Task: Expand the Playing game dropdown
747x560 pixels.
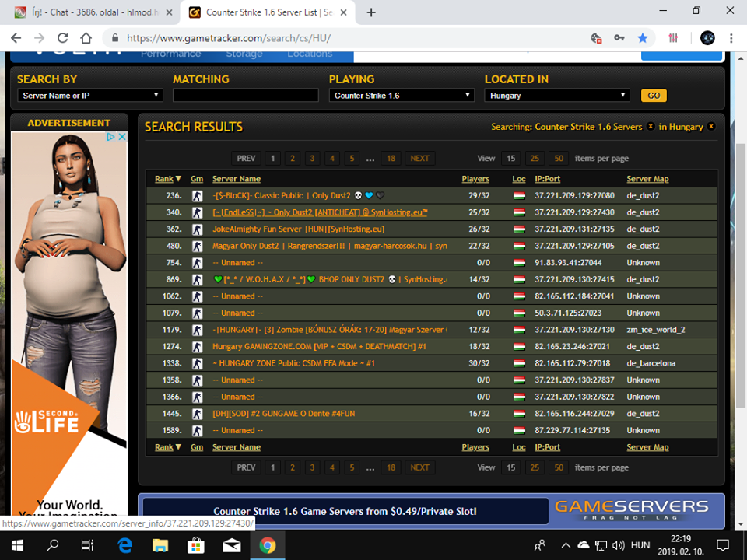Action: [402, 95]
